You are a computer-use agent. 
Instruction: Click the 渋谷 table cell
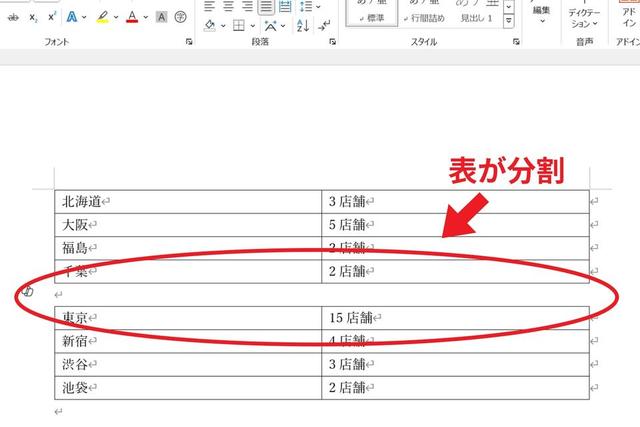click(x=188, y=365)
